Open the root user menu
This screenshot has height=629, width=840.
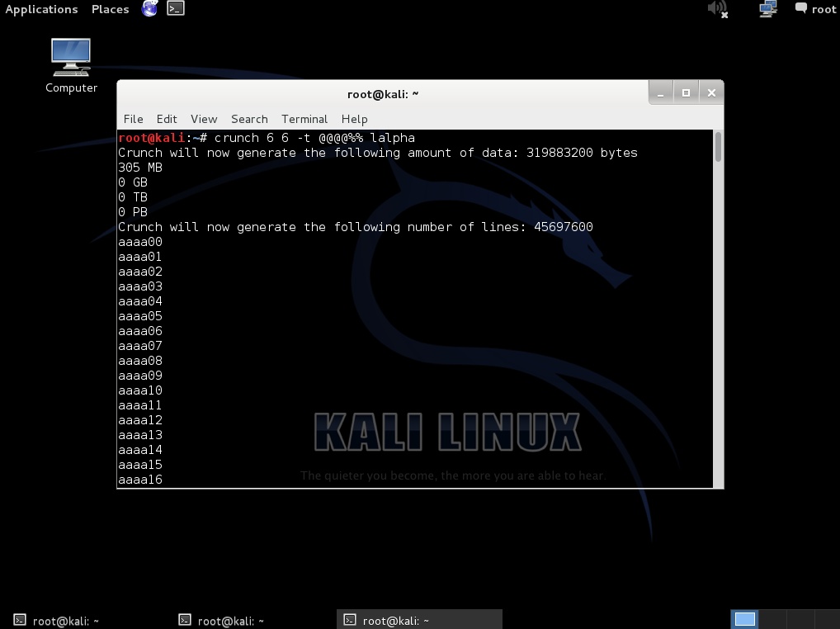click(823, 9)
